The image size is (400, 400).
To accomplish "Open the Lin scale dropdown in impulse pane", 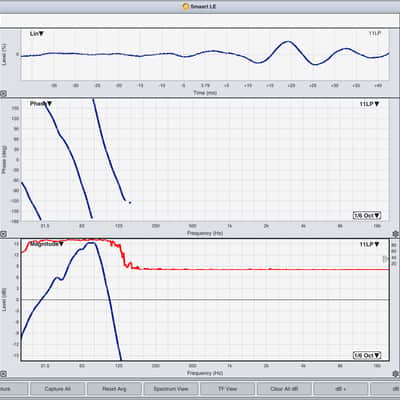I will (37, 34).
